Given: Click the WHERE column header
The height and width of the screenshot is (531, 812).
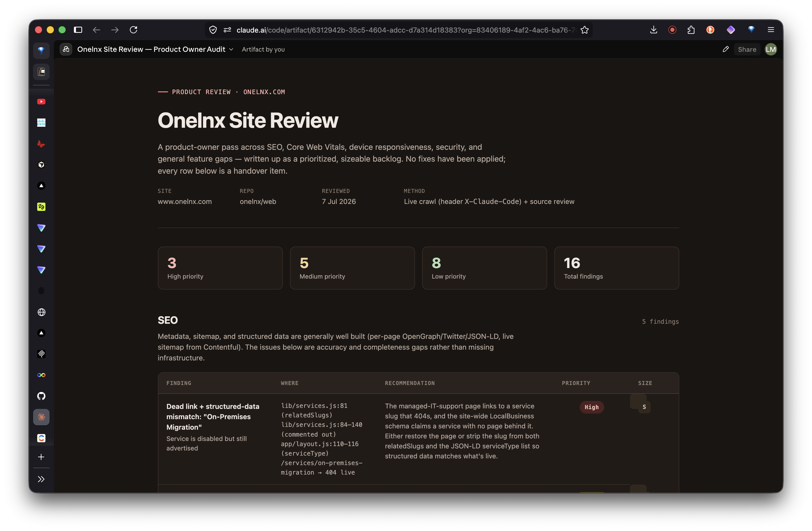Looking at the screenshot, I should pyautogui.click(x=289, y=383).
